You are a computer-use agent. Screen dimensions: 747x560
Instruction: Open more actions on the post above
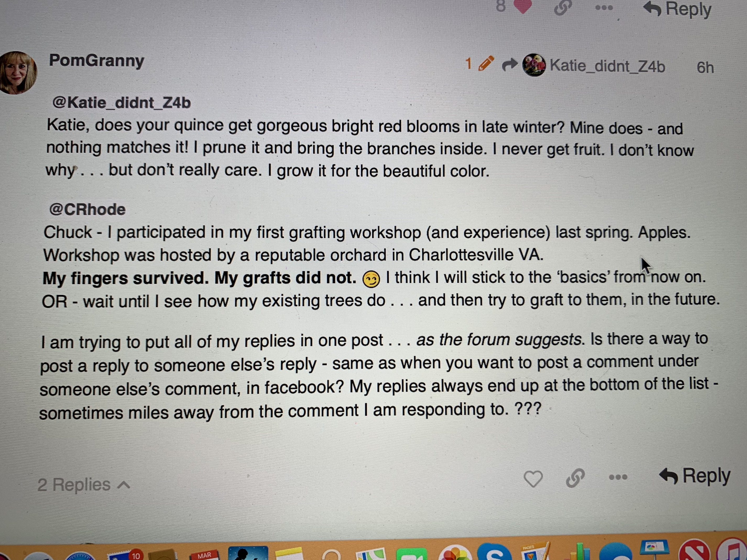[x=604, y=8]
